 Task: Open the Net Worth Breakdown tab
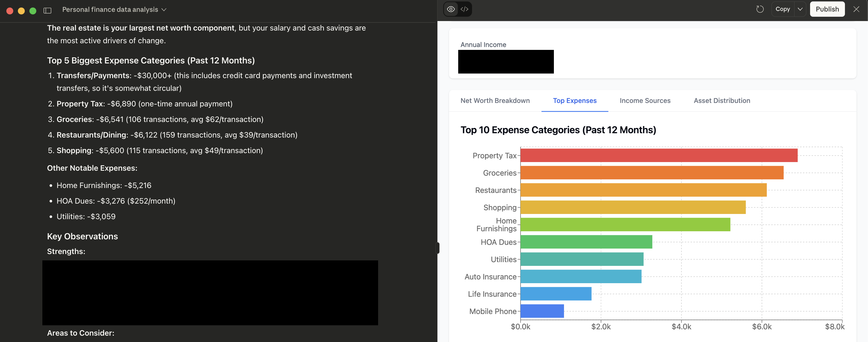click(x=495, y=101)
